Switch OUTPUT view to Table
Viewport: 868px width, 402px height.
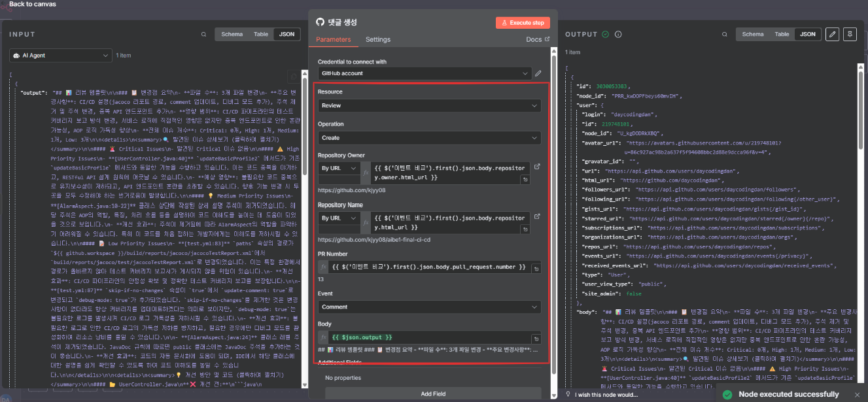click(782, 34)
